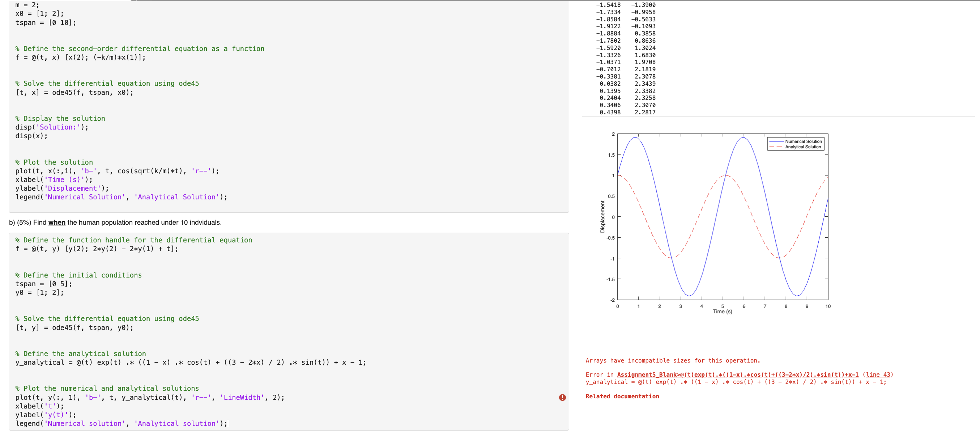The width and height of the screenshot is (980, 436).
Task: Place cursor in ode45(f, tspan, y0) line
Action: (74, 328)
